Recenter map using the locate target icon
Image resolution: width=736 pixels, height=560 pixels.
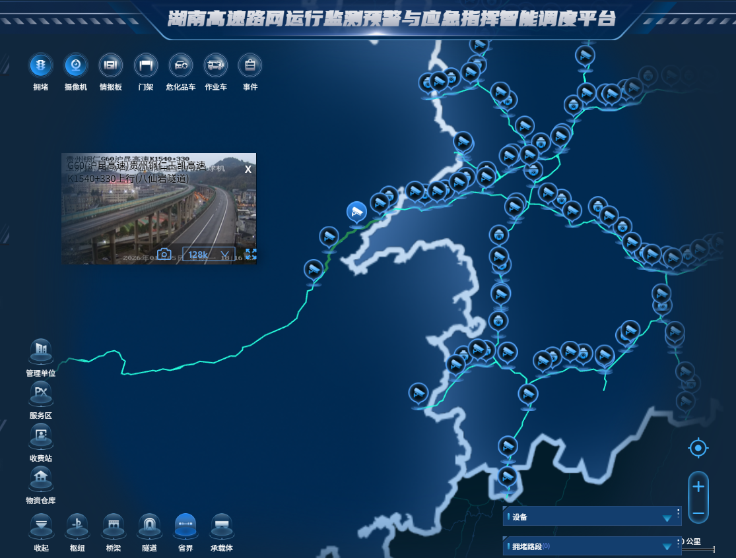pyautogui.click(x=698, y=449)
